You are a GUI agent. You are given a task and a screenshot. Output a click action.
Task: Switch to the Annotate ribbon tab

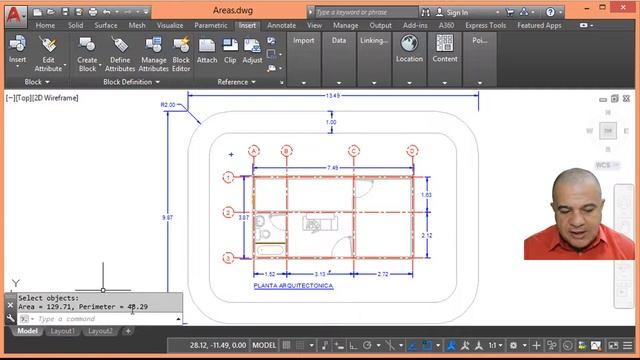281,25
